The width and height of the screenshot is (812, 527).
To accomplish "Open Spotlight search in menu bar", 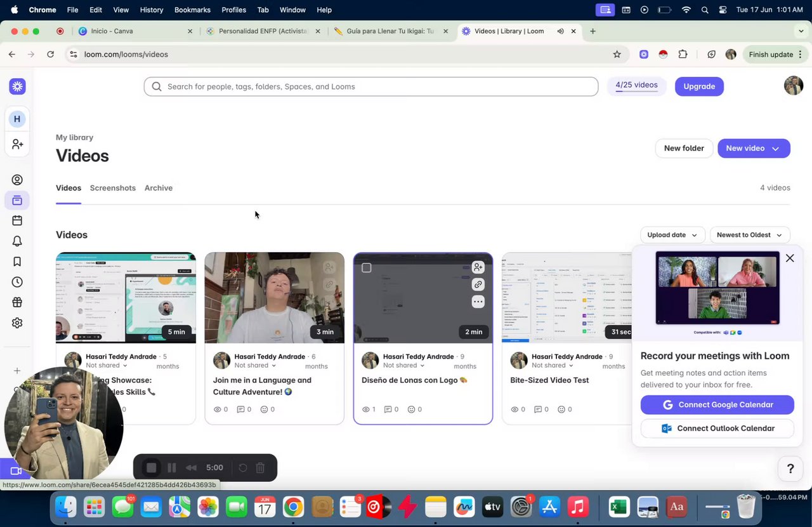I will [x=705, y=10].
